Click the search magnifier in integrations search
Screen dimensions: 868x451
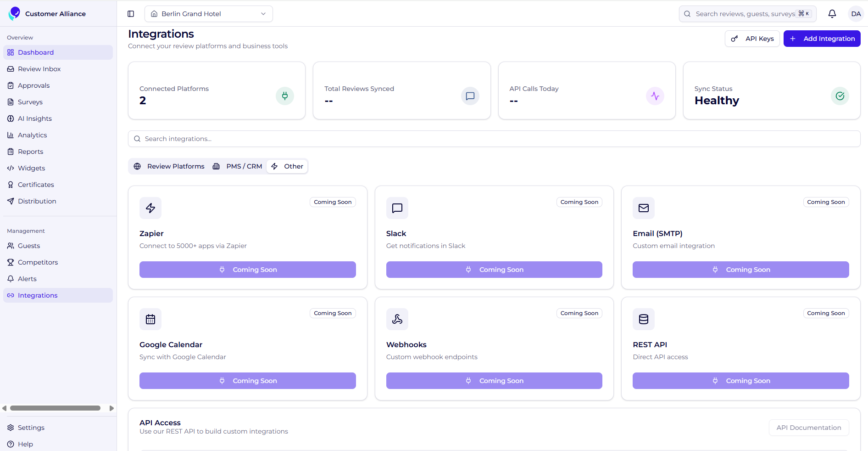pyautogui.click(x=137, y=139)
